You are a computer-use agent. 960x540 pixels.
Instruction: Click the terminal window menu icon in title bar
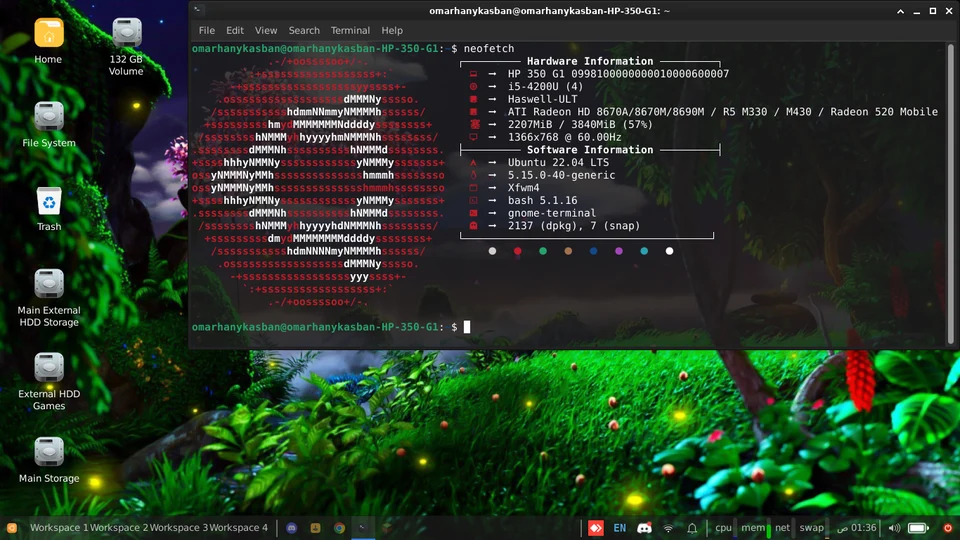(197, 10)
